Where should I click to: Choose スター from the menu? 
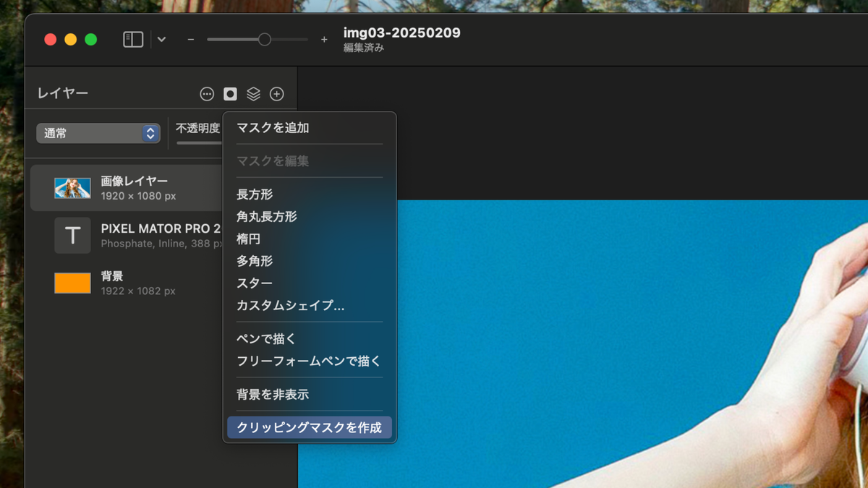[310, 283]
